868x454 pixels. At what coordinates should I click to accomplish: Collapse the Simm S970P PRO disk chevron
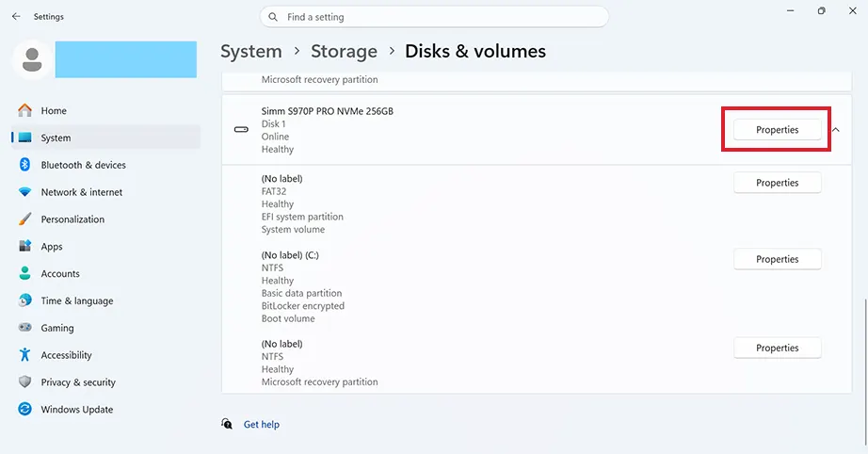click(836, 130)
